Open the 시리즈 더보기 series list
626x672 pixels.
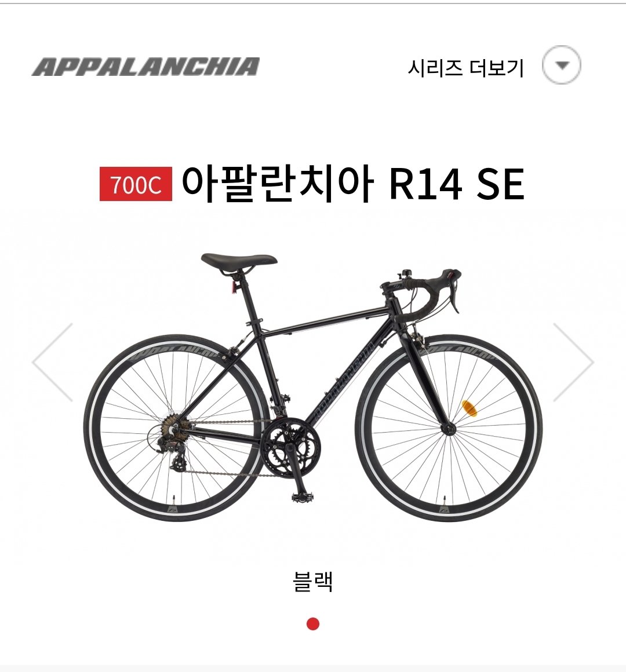click(465, 68)
